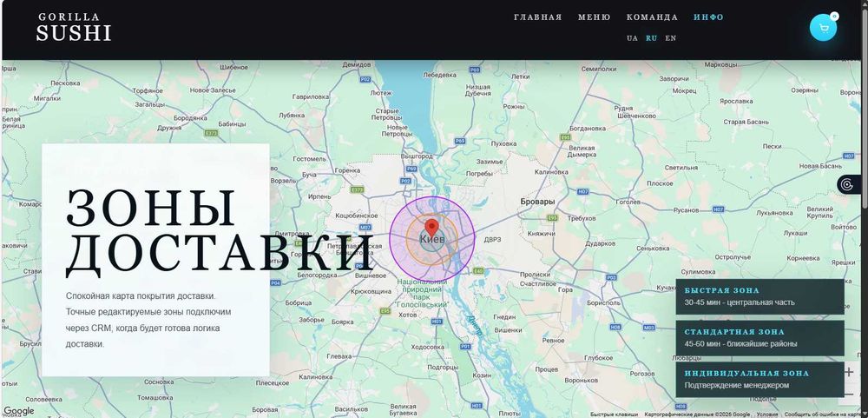Click the Бородянка label on the map
The image size is (868, 418).
coord(190,118)
